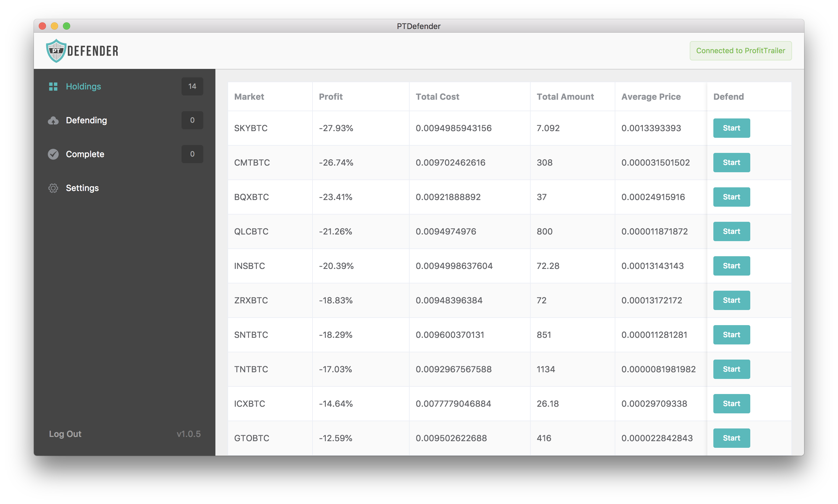
Task: Sort by the Profit column header
Action: pyautogui.click(x=330, y=97)
